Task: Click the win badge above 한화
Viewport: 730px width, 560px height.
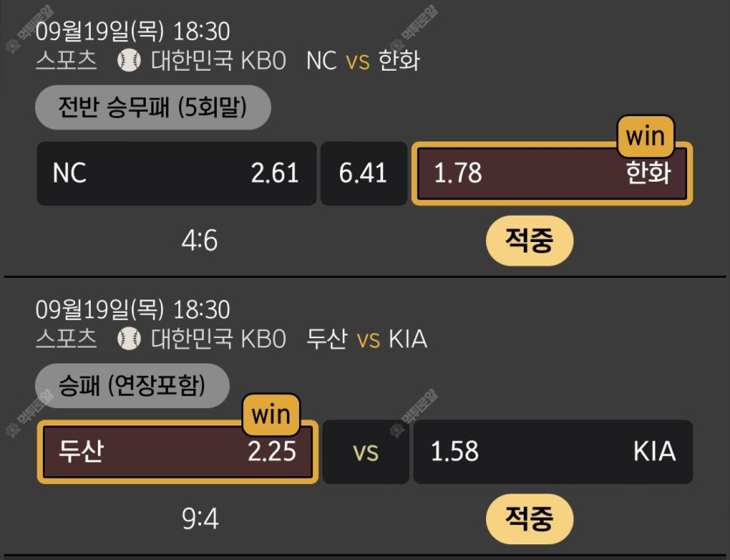Action: [x=647, y=136]
